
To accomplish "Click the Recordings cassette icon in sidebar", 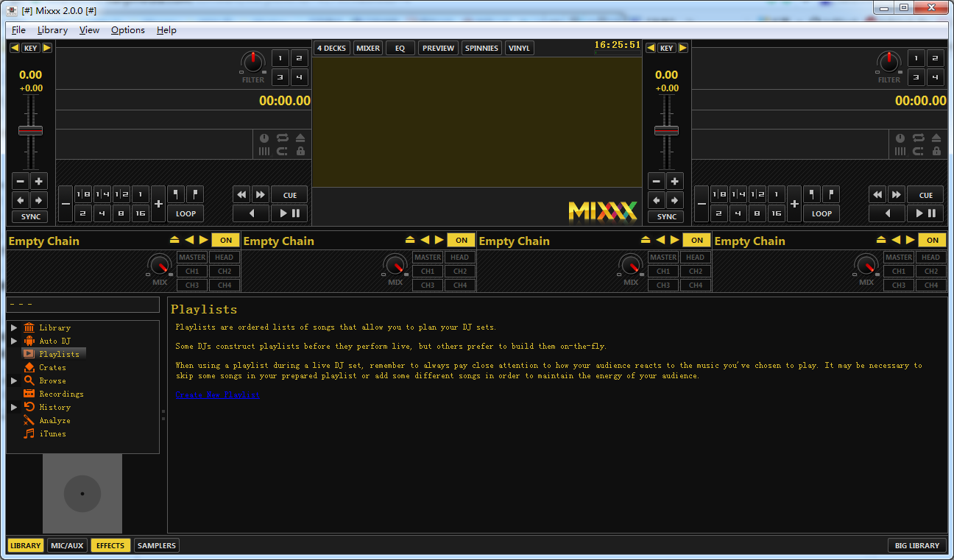I will coord(29,394).
